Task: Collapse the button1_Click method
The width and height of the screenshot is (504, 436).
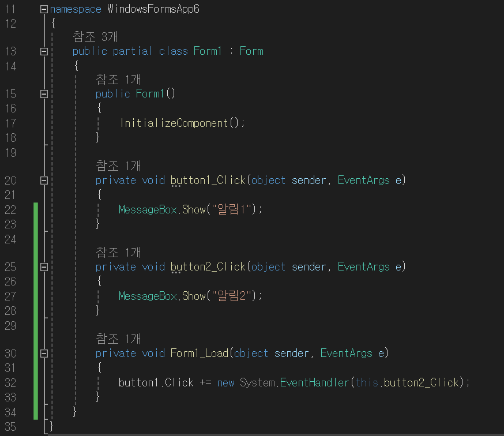Action: tap(44, 181)
